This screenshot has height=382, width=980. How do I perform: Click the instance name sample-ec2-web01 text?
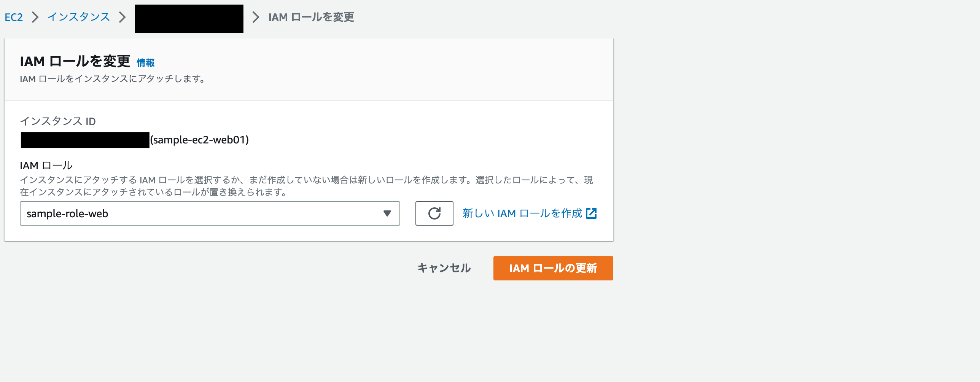point(199,140)
